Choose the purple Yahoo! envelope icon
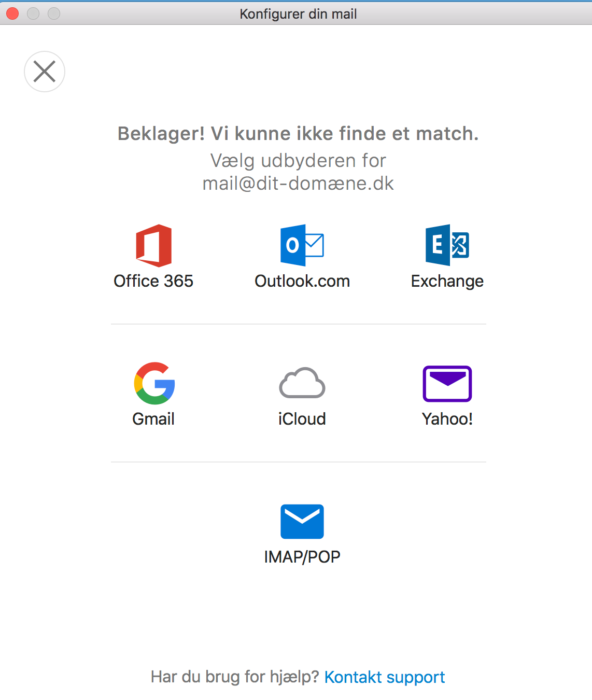The height and width of the screenshot is (700, 592). tap(447, 384)
